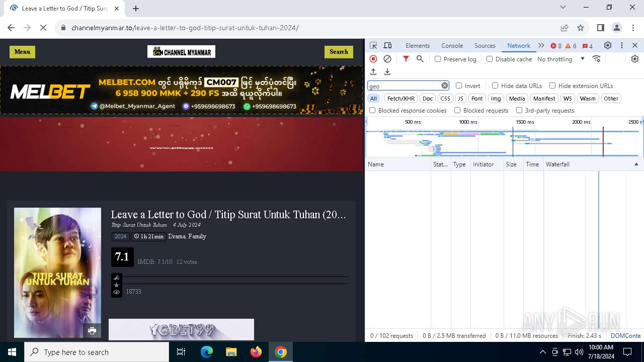
Task: Open the Chrome profile avatar
Action: (617, 28)
